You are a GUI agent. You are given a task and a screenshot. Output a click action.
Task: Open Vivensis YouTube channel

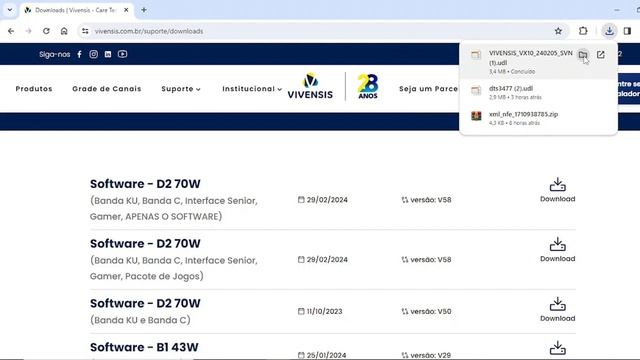[x=122, y=54]
